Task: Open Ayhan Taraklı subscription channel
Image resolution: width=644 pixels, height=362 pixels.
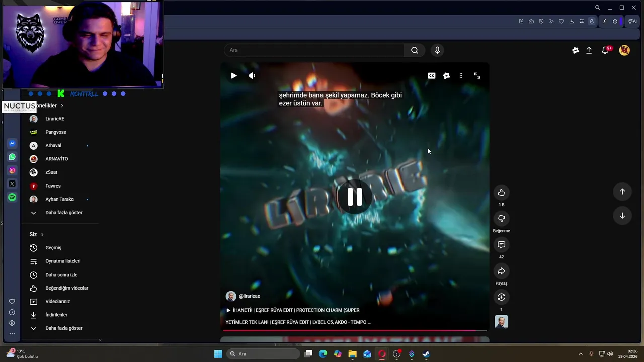Action: coord(59,199)
